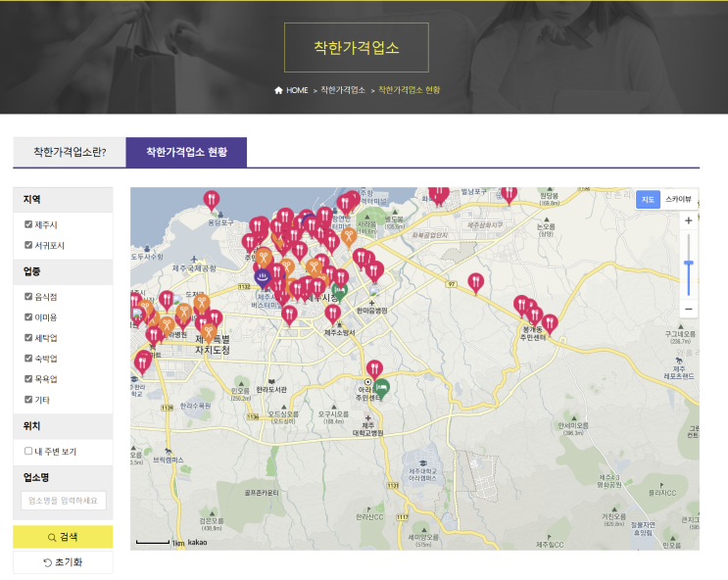Open the green lodging marker beside 제주시청

coord(339,293)
